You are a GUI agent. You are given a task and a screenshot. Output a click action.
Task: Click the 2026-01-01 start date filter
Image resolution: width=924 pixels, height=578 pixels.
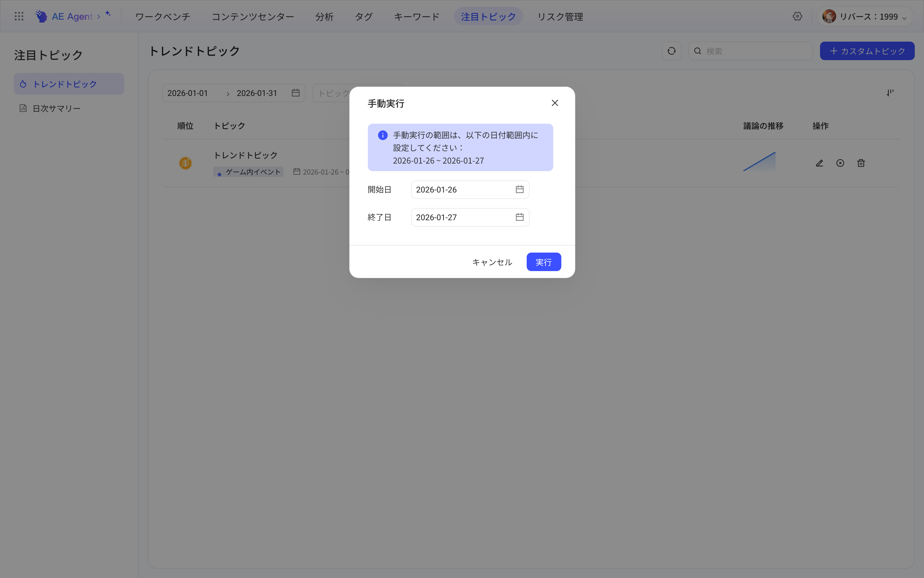(187, 93)
